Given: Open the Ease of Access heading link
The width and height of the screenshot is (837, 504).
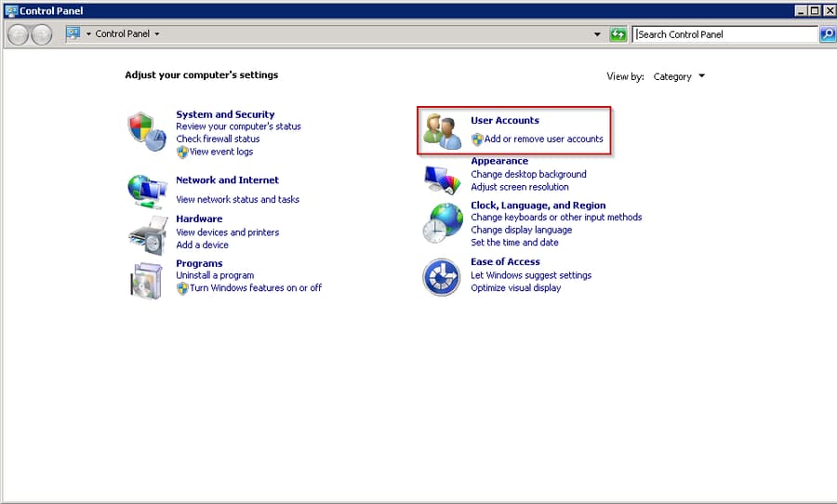Looking at the screenshot, I should [505, 261].
